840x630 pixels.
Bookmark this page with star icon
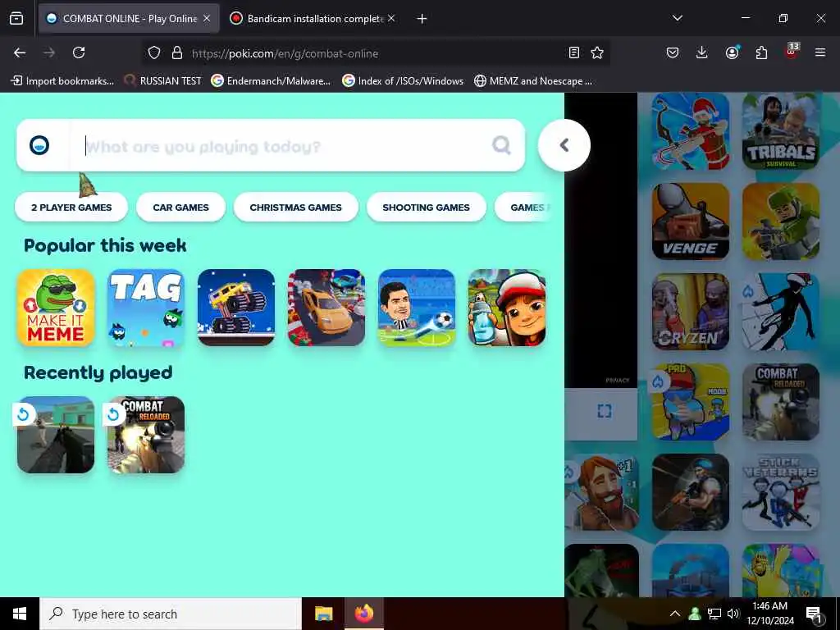(x=597, y=52)
